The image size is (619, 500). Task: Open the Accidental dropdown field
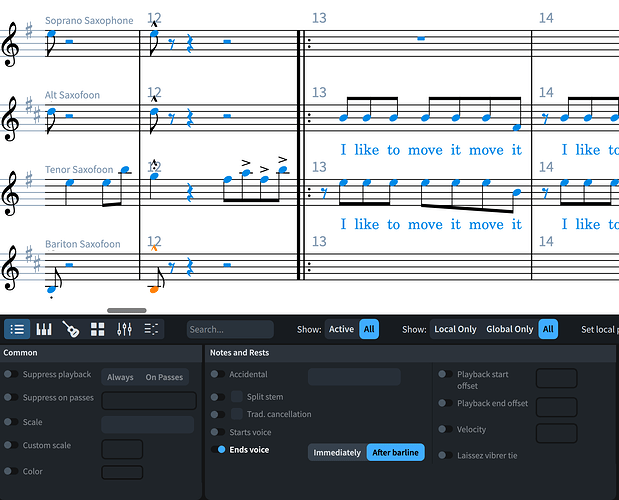(x=354, y=376)
